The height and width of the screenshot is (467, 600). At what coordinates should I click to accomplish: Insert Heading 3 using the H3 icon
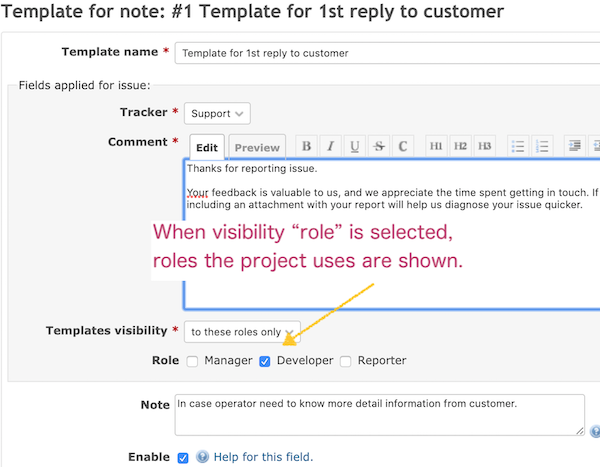click(x=484, y=146)
